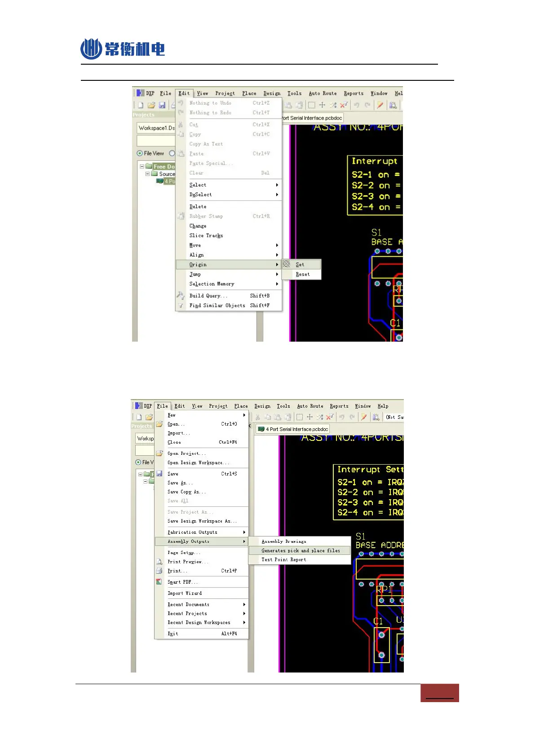Click the Paste icon in lower screenshot toolbar
The width and height of the screenshot is (535, 756).
pyautogui.click(x=278, y=417)
